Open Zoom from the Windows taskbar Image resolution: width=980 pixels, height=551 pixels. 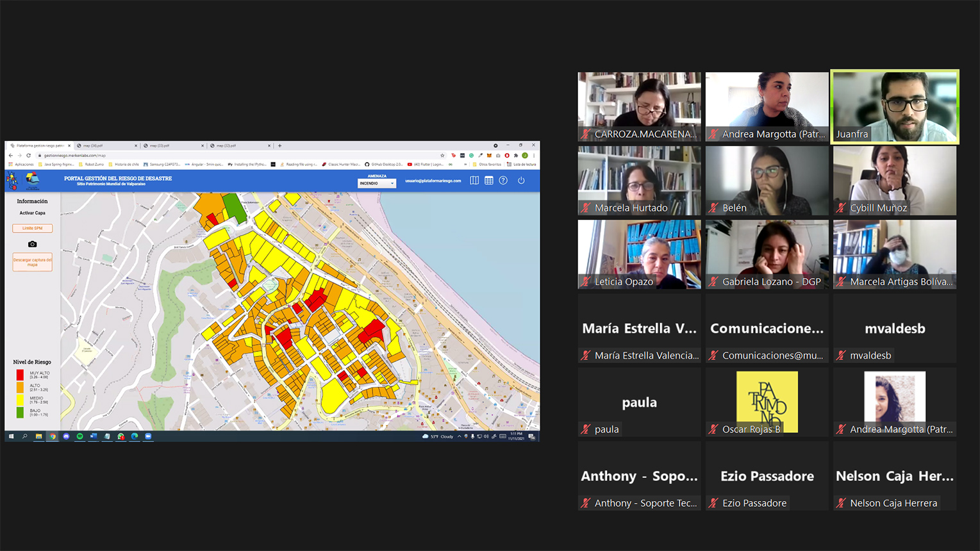click(x=148, y=436)
